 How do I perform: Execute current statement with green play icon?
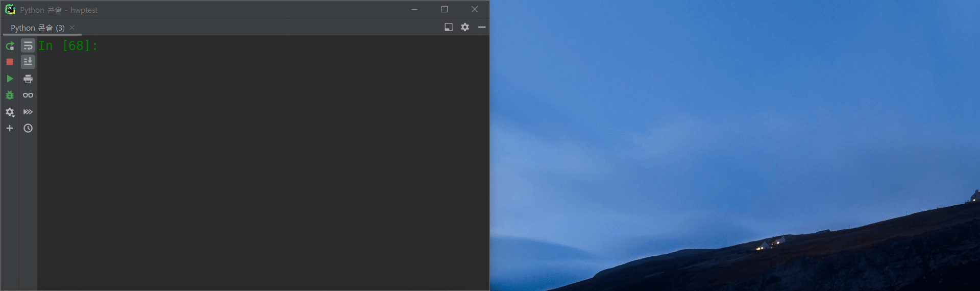(x=10, y=79)
